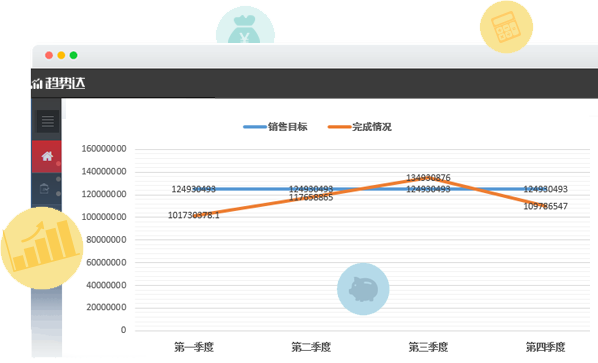Click the money bag yen icon

[x=245, y=25]
